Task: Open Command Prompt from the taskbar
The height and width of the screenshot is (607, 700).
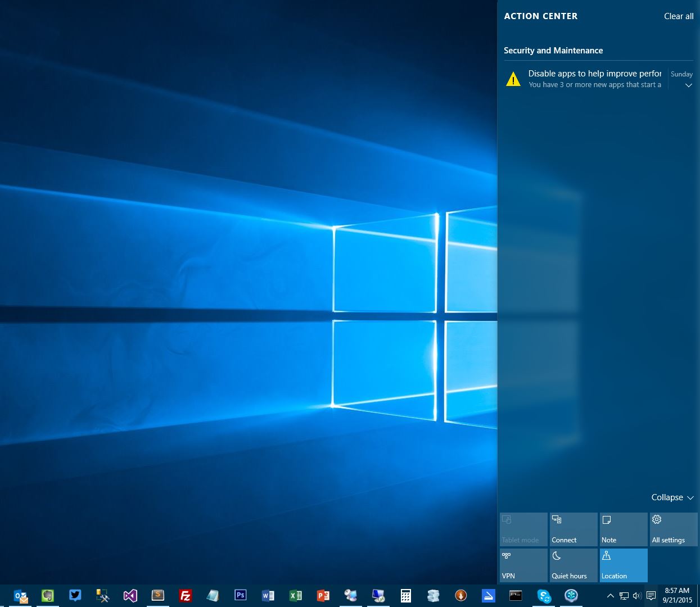Action: click(x=516, y=596)
